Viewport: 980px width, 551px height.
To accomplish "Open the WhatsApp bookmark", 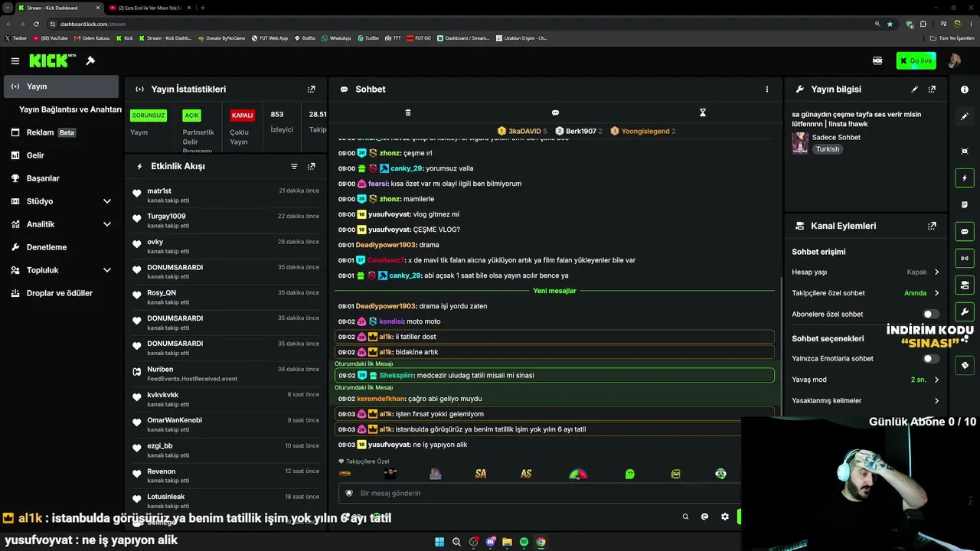I will pos(336,37).
